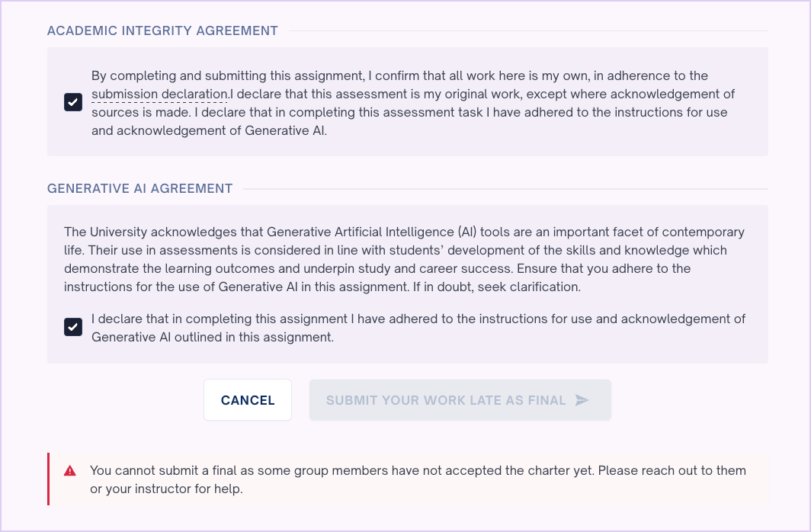Image resolution: width=811 pixels, height=532 pixels.
Task: Open the submission declaration link
Action: [160, 95]
